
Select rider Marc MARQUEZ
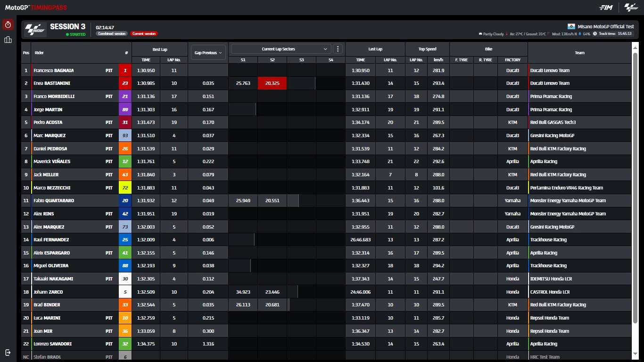click(50, 136)
